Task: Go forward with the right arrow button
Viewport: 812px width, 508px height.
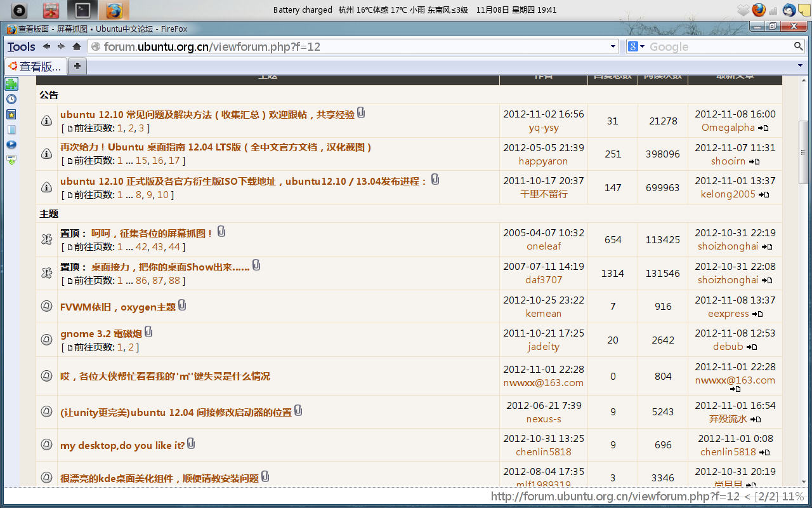Action: [x=62, y=46]
